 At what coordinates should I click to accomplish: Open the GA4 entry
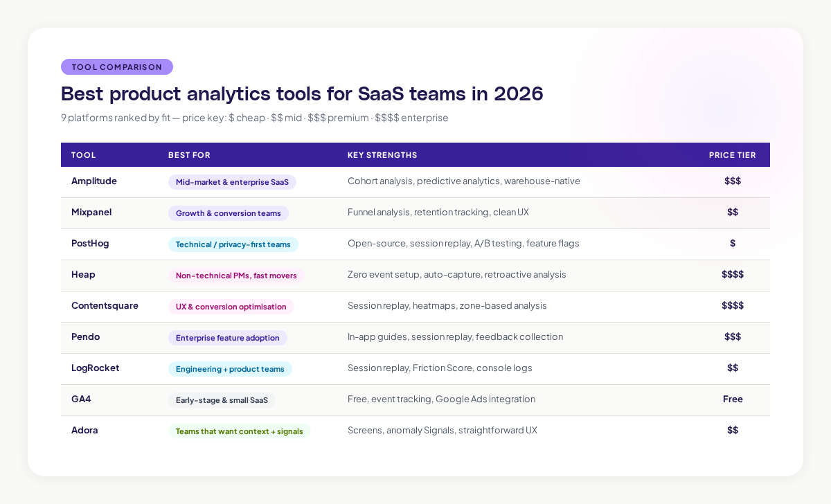click(x=81, y=399)
